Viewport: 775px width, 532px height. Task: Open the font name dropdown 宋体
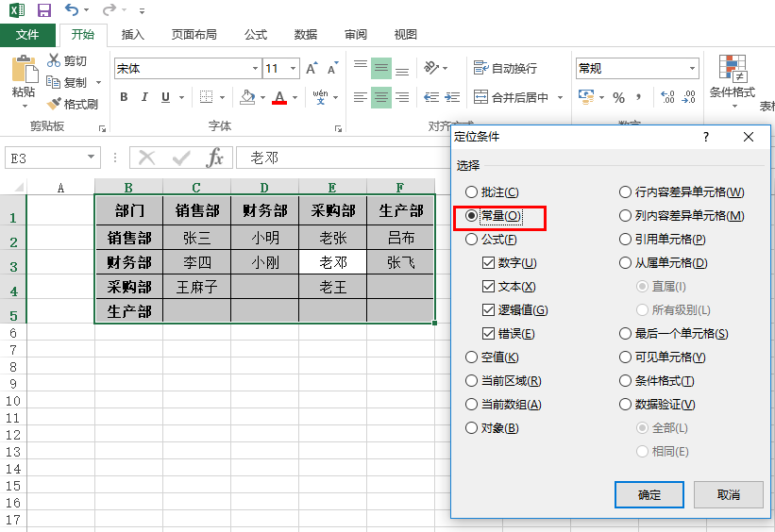pyautogui.click(x=255, y=68)
